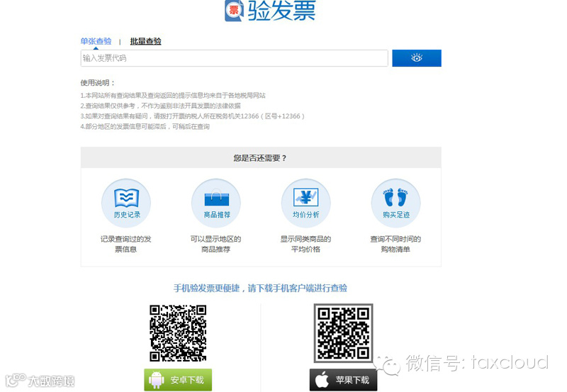This screenshot has height=392, width=567.
Task: Open the 购买足迹 footprints icon
Action: pos(396,203)
